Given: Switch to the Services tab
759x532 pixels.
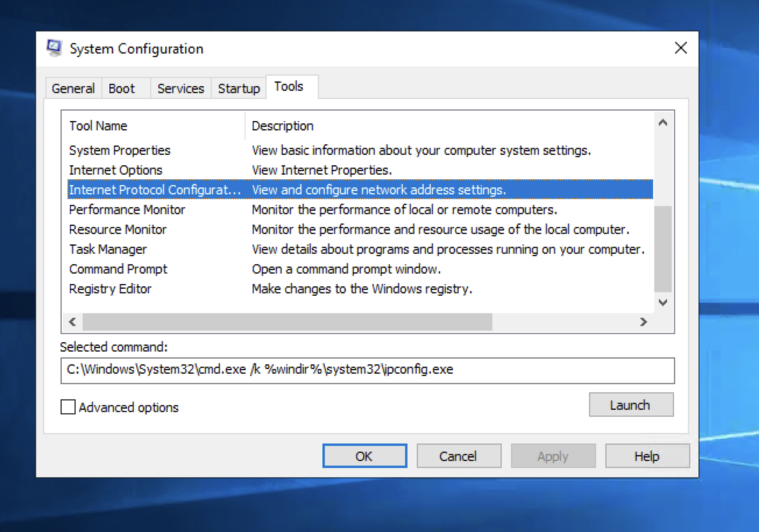Looking at the screenshot, I should pyautogui.click(x=180, y=88).
